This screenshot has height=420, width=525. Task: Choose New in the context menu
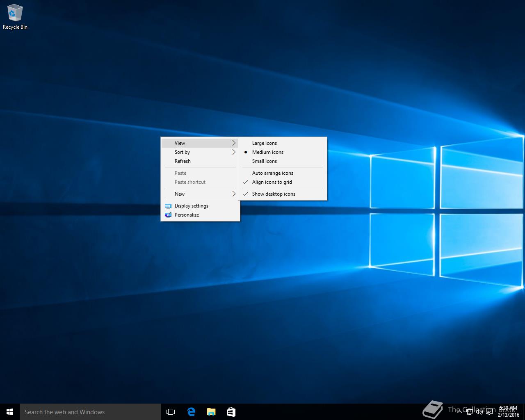click(200, 194)
